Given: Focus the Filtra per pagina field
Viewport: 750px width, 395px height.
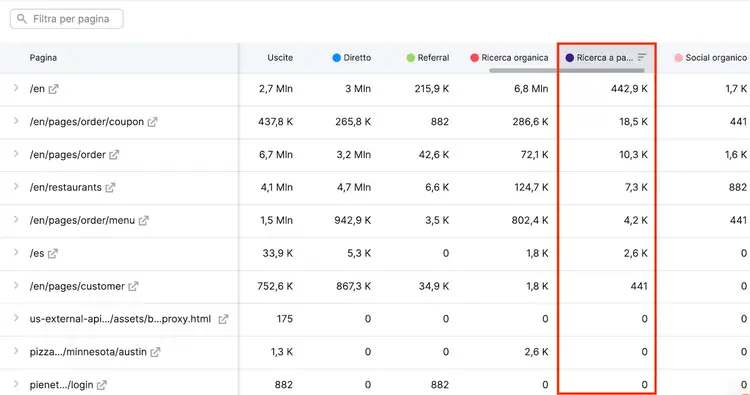Looking at the screenshot, I should click(x=66, y=19).
